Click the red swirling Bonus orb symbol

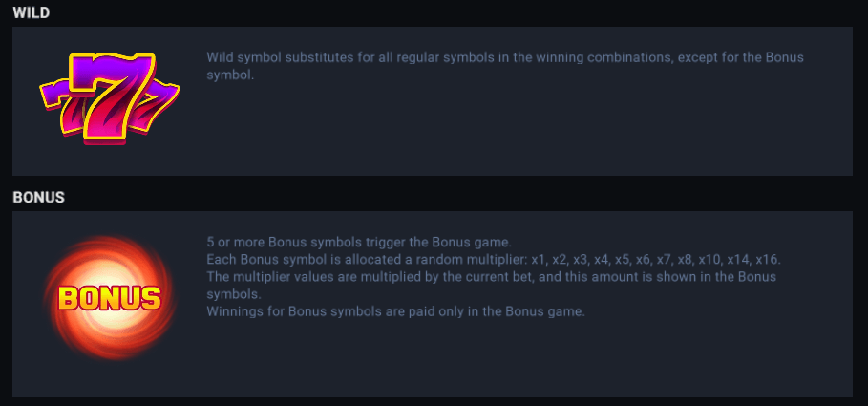tap(109, 297)
